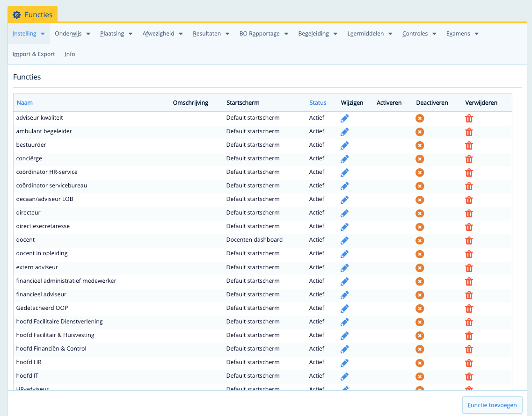The width and height of the screenshot is (532, 416).
Task: Deactivate the hoofd HR function
Action: [420, 363]
